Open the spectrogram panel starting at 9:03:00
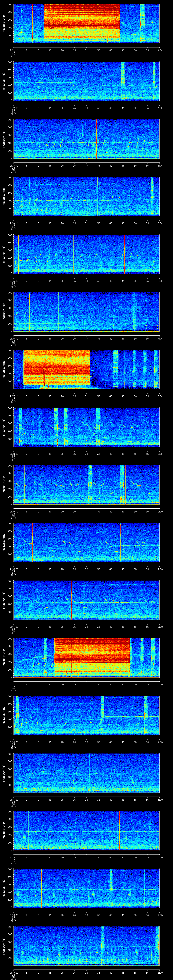Screen dimensions: 173x980 pos(87,139)
